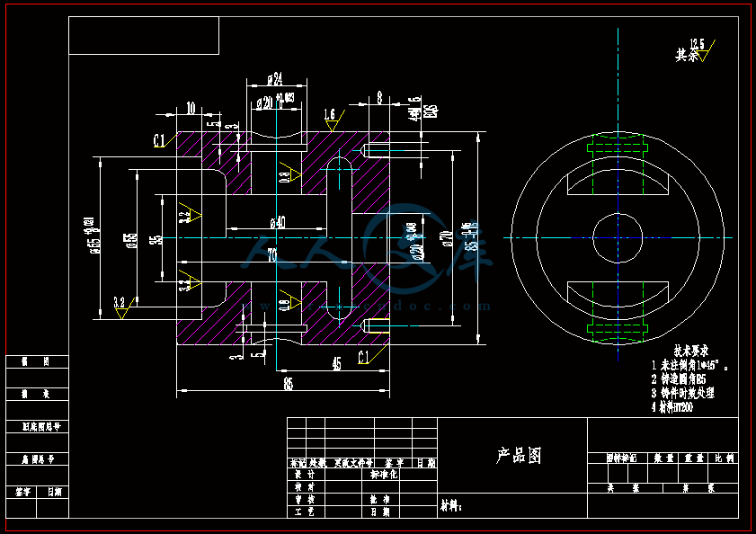Click technical note '2 铸造圆角R5'
The height and width of the screenshot is (534, 756).
[679, 379]
